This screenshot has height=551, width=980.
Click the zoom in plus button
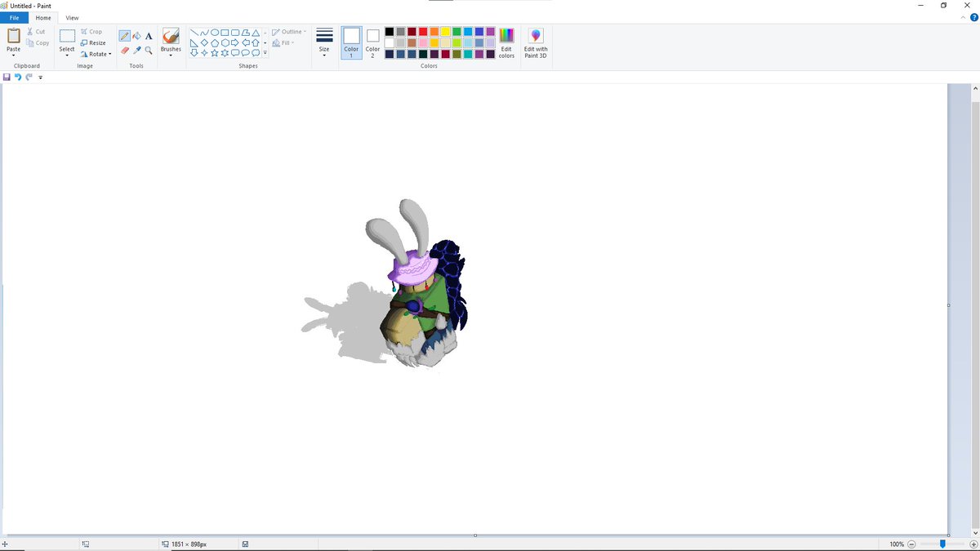pyautogui.click(x=973, y=544)
